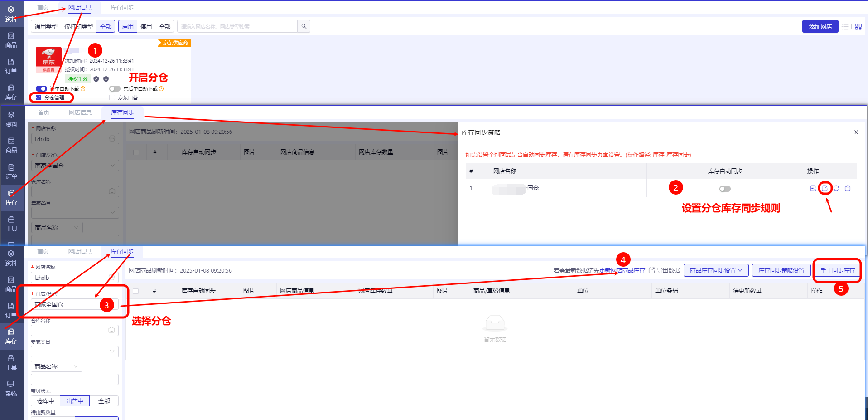Open 库存 in the topmost panel's sidebar
Image resolution: width=868 pixels, height=420 pixels.
coord(11,92)
